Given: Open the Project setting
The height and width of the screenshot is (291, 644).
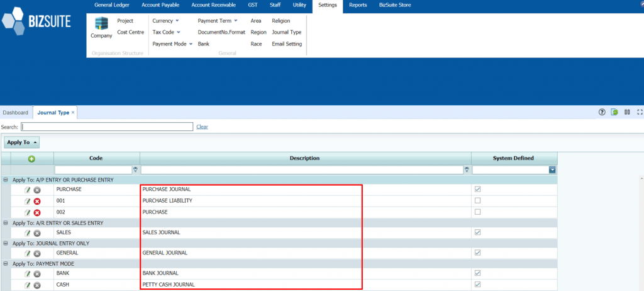Looking at the screenshot, I should pyautogui.click(x=125, y=21).
